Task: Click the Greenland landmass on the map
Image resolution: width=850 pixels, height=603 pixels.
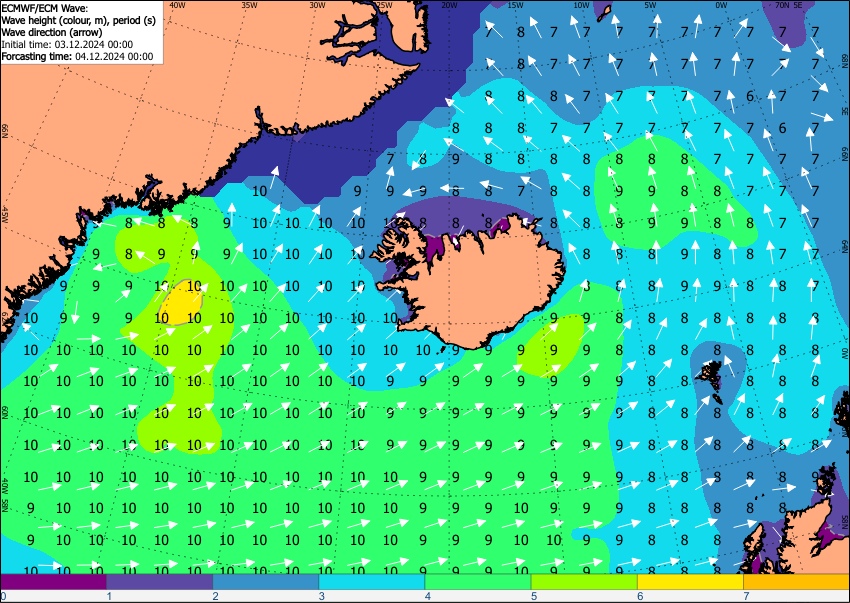Action: point(163,108)
